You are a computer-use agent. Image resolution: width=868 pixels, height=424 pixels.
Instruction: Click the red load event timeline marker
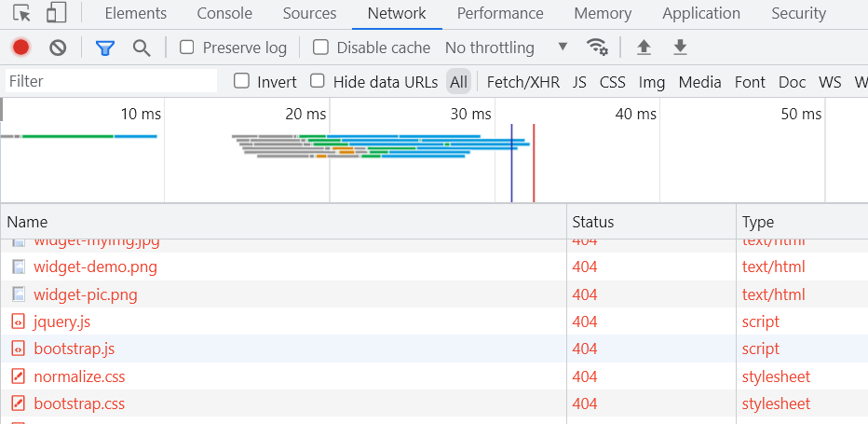tap(534, 163)
